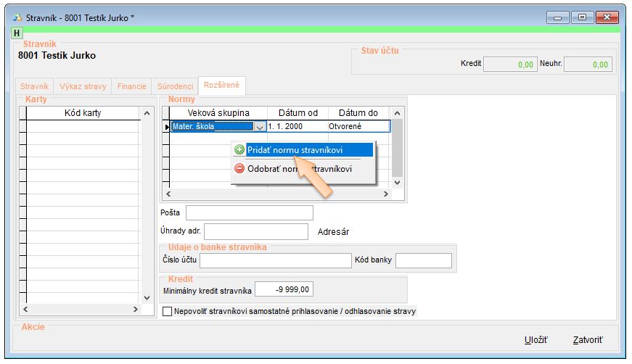Focus the Pošta input field

click(249, 212)
